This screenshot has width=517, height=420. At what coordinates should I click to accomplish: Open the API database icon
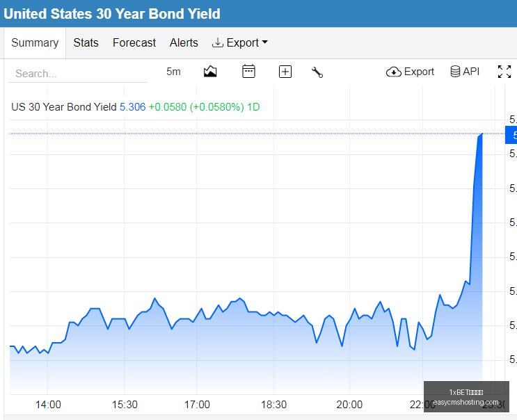click(455, 71)
